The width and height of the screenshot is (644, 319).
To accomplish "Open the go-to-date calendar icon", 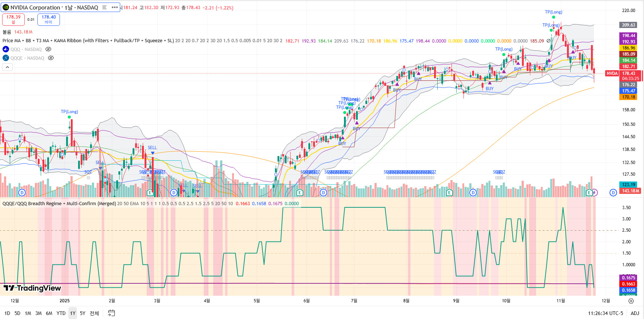I will tap(112, 313).
